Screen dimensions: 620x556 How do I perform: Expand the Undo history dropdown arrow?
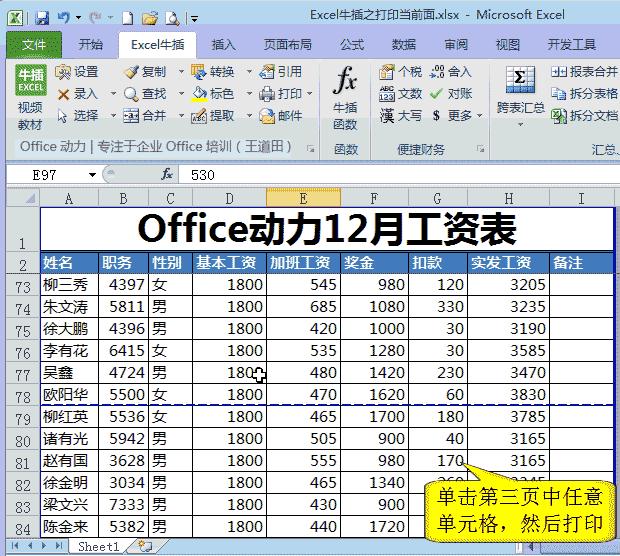(x=78, y=18)
